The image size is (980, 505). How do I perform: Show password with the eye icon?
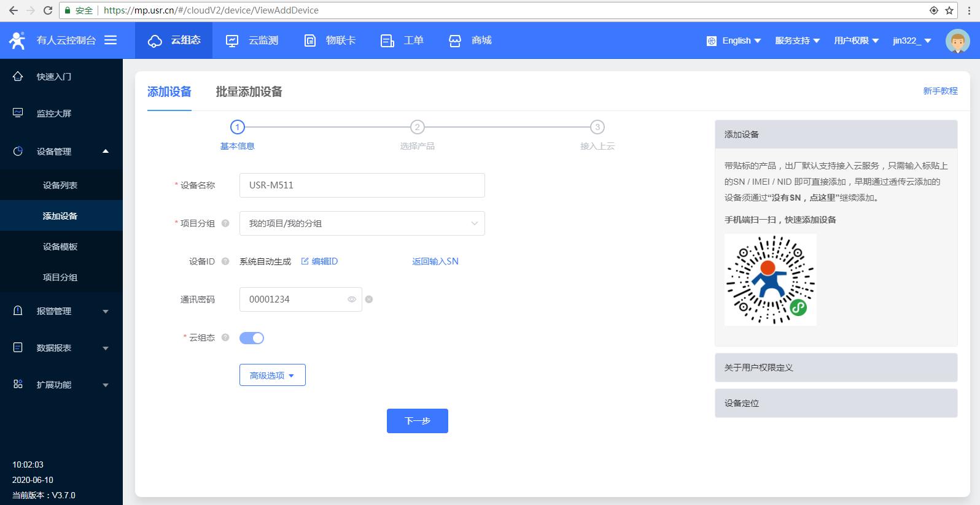[x=352, y=299]
